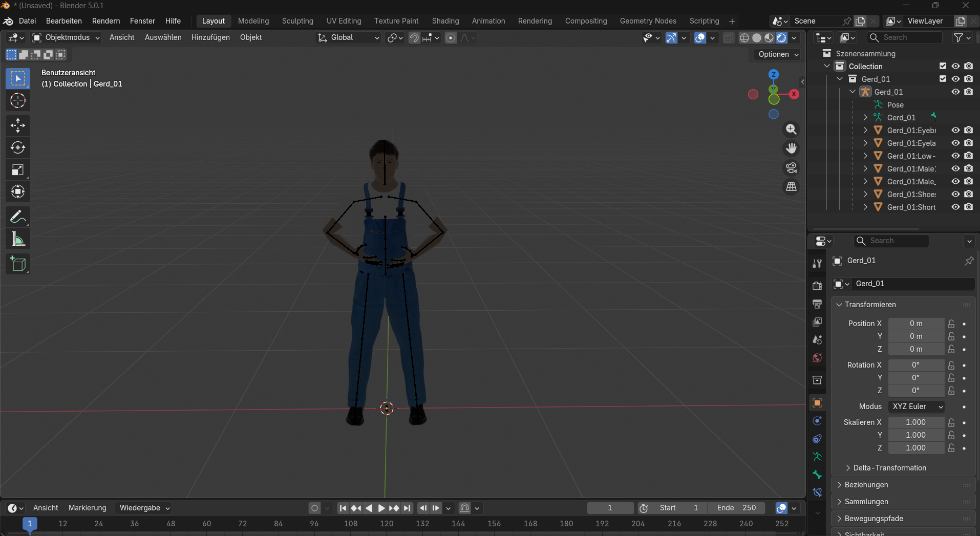Choose the Scale tool
The height and width of the screenshot is (536, 980).
point(18,170)
